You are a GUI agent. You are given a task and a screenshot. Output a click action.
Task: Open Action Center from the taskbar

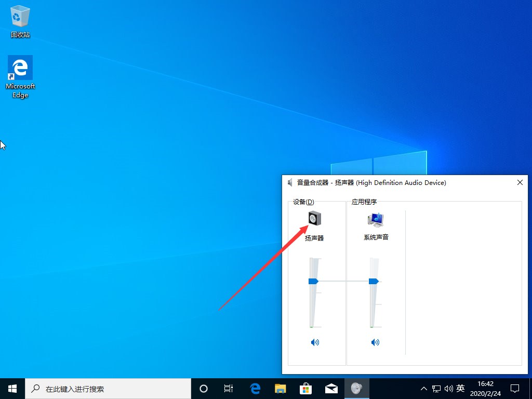(515, 388)
